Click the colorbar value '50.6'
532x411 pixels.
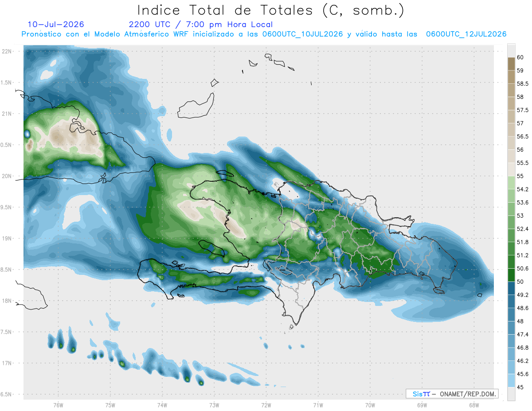[523, 268]
